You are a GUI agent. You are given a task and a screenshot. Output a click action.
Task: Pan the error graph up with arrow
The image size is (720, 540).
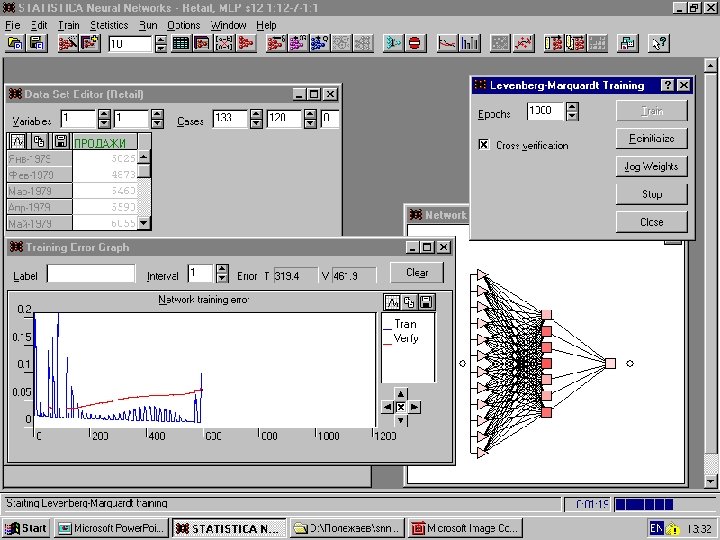tap(401, 394)
